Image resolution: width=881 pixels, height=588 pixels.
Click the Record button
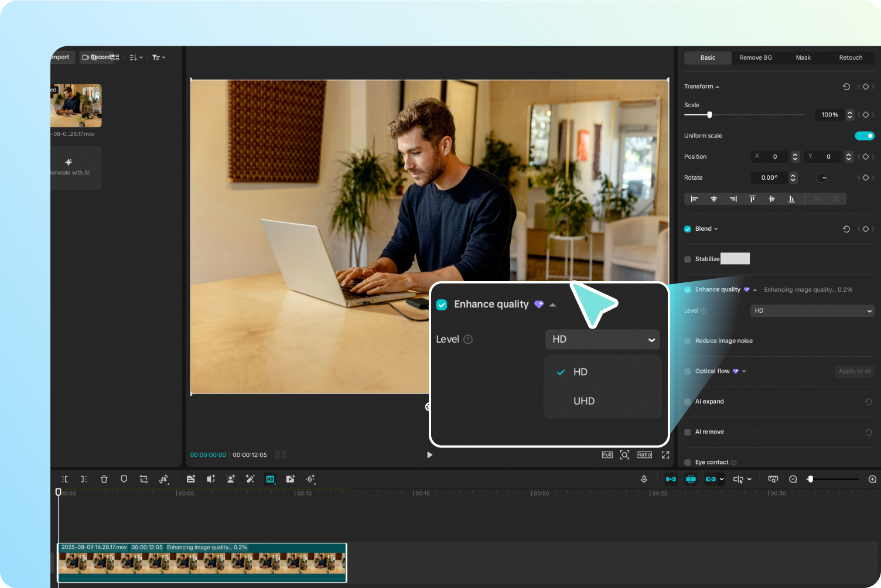(x=97, y=57)
